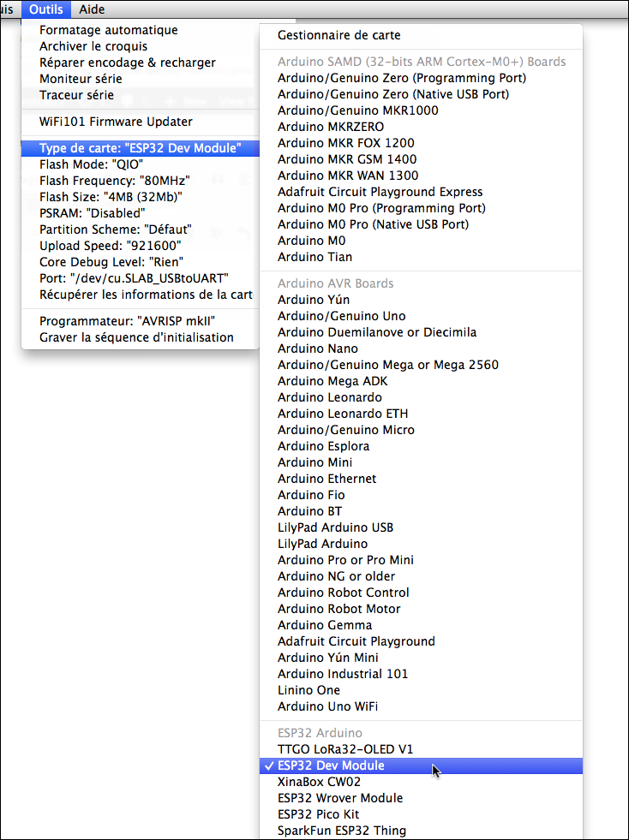
Task: Select Arduino/Genuino Zero (Native USB Port)
Action: [x=421, y=94]
